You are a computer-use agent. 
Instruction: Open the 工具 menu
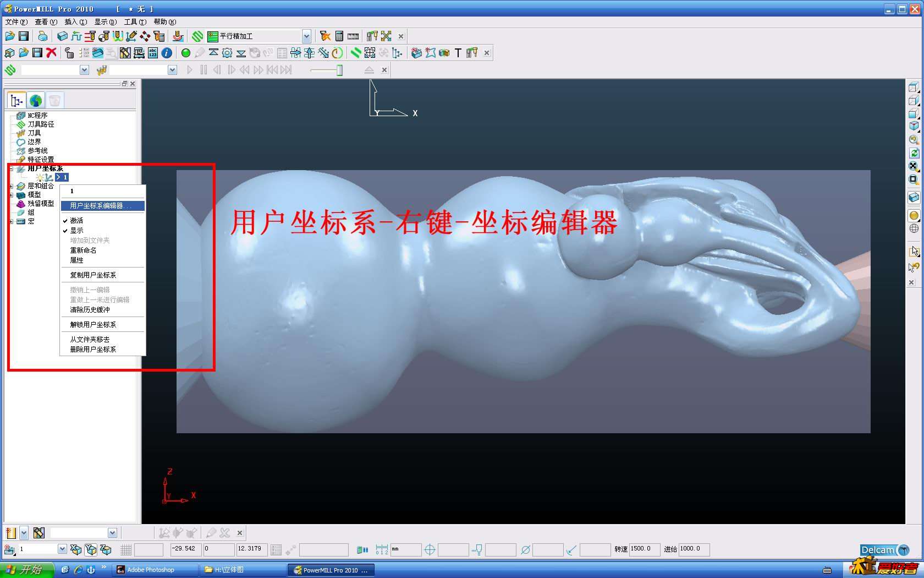tap(135, 22)
